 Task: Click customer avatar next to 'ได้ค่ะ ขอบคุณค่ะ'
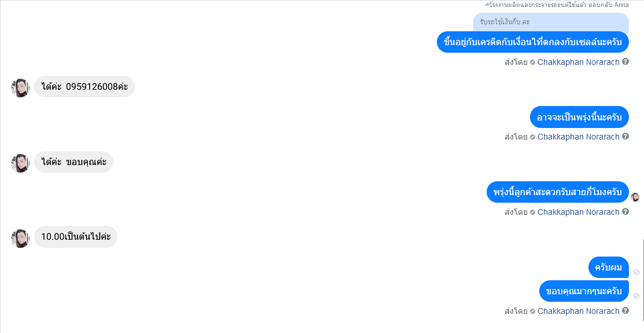coord(20,163)
